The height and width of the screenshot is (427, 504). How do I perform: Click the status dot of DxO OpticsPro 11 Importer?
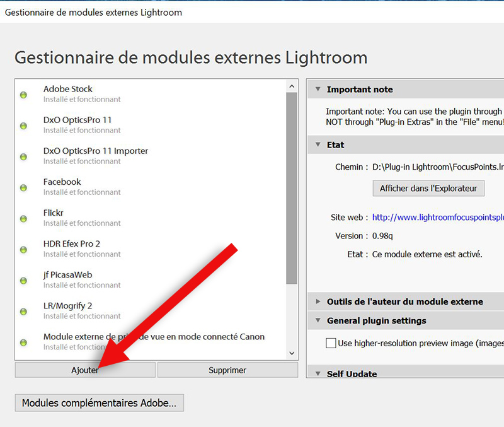tap(23, 156)
